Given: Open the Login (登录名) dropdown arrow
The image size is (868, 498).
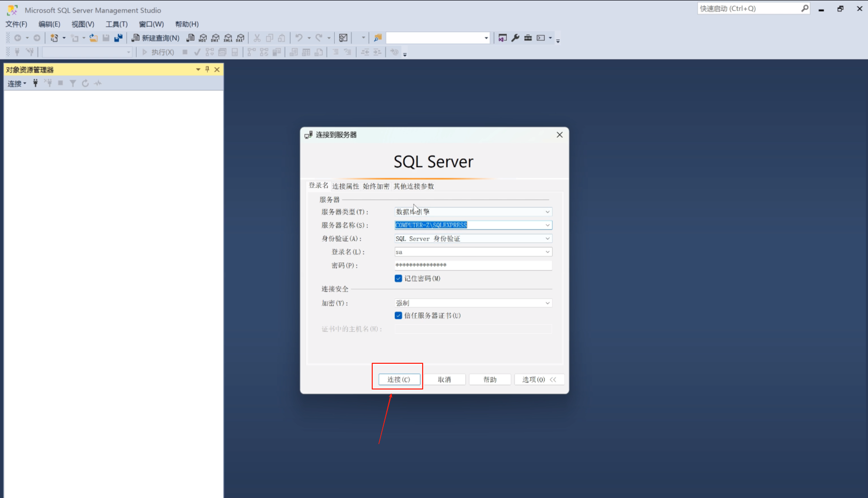Looking at the screenshot, I should click(x=547, y=252).
